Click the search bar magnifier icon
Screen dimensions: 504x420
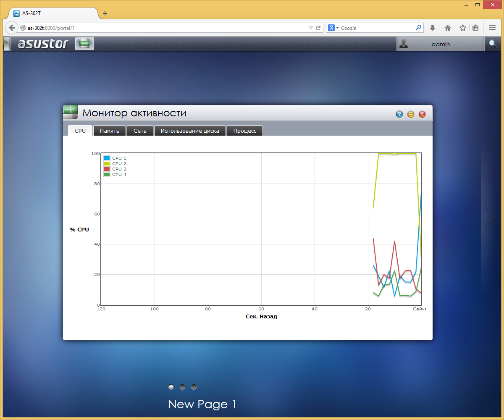click(418, 28)
